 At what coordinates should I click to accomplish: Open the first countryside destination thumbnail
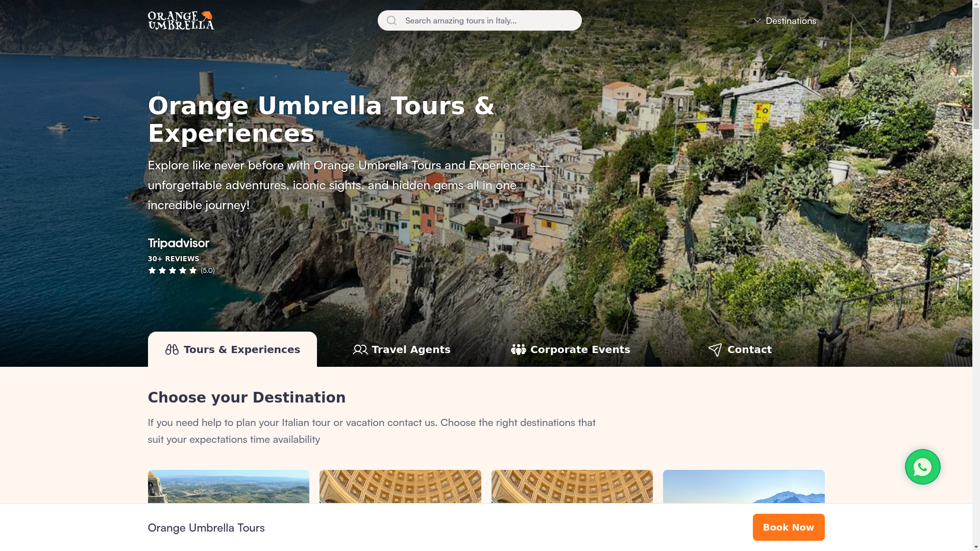(228, 486)
